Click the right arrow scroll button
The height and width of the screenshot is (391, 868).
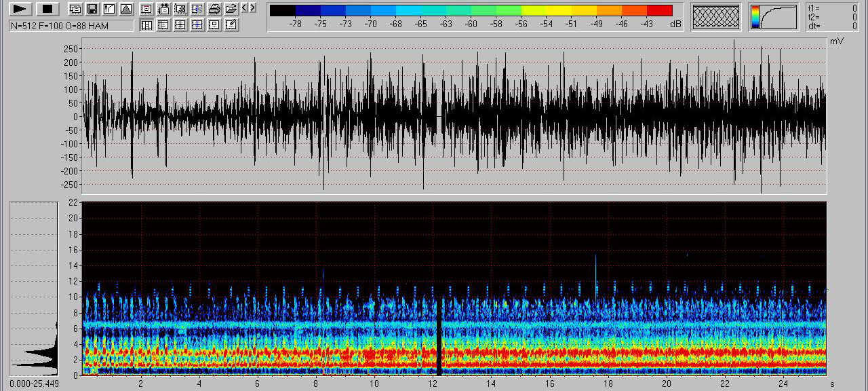(253, 8)
